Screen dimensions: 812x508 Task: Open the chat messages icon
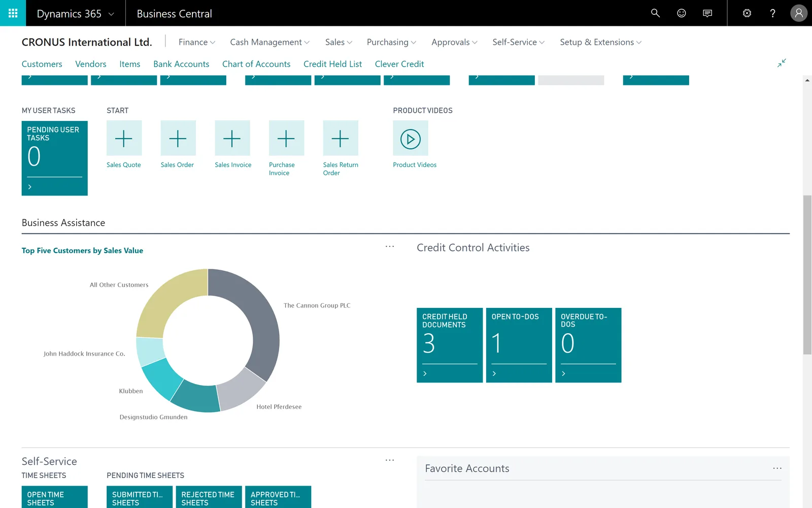707,13
